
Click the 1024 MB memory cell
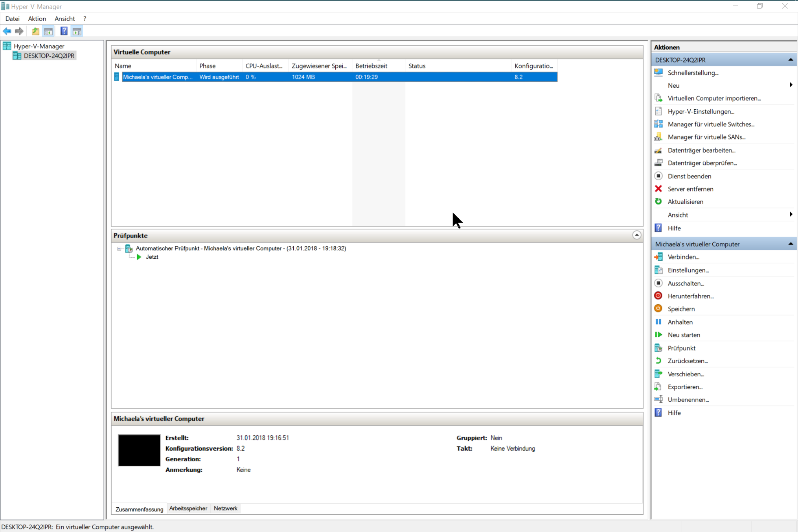coord(303,77)
